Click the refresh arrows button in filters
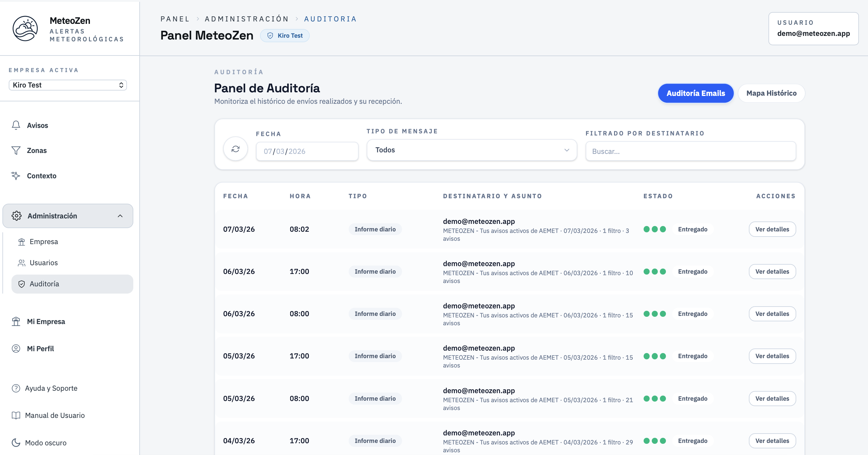The width and height of the screenshot is (868, 455). (x=236, y=149)
